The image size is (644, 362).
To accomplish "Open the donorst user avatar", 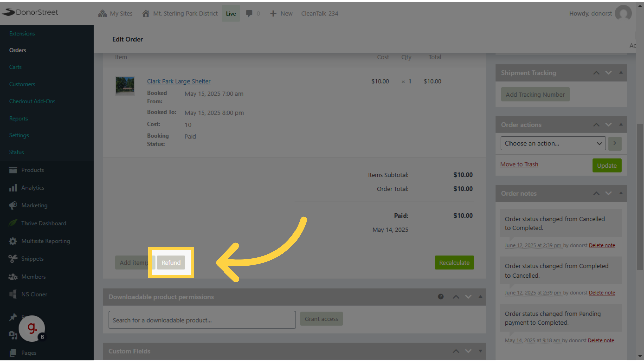I will coord(623,13).
